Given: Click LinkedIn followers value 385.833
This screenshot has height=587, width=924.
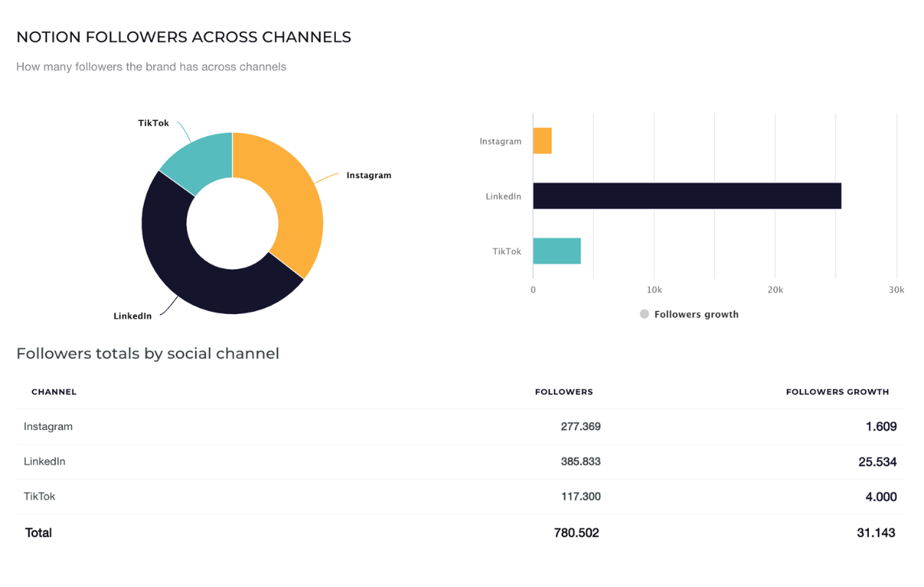Looking at the screenshot, I should (581, 462).
